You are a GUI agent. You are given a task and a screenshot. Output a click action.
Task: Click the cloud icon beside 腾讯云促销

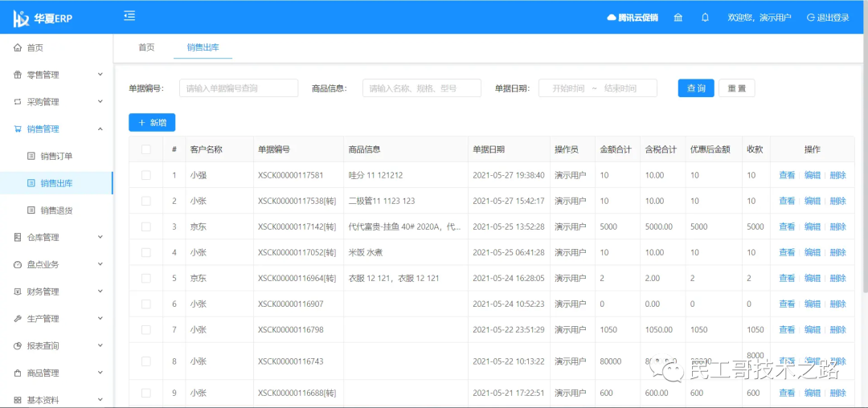(612, 18)
